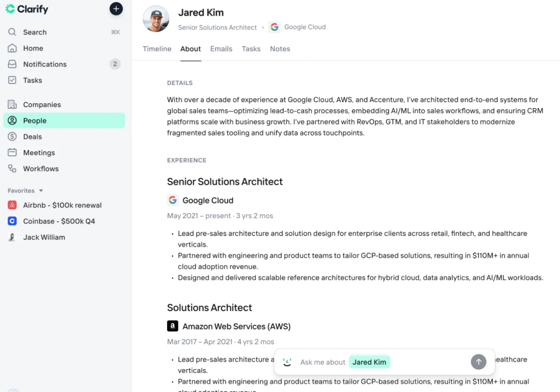Screen dimensions: 560x392
Task: Switch to the Timeline tab
Action: [157, 49]
